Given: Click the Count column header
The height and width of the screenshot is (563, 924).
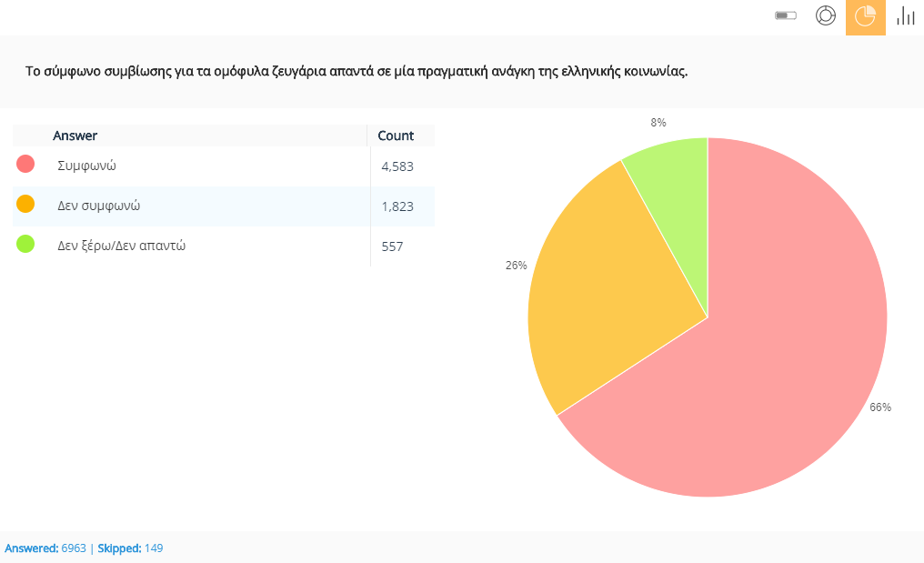Looking at the screenshot, I should tap(396, 136).
